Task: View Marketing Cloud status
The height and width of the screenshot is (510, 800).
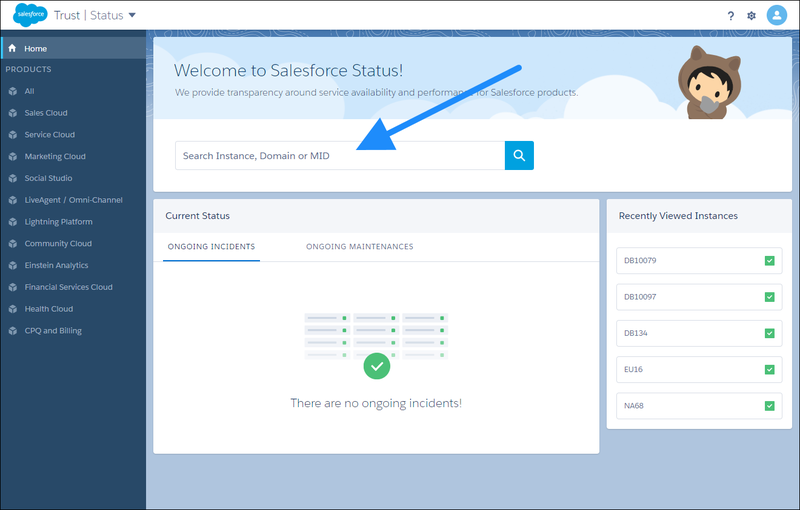Action: (x=55, y=157)
